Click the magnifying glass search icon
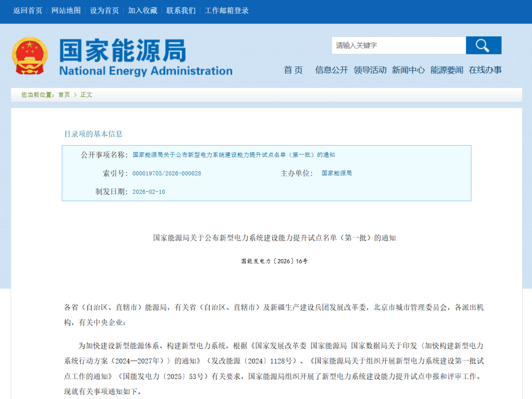Screen dimensions: 532x399 pos(483,45)
